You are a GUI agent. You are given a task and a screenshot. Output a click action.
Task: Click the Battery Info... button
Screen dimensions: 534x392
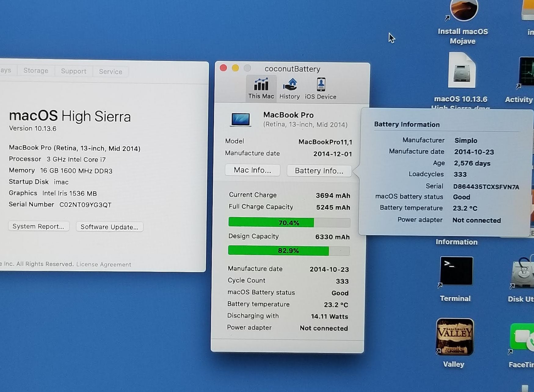[x=319, y=171]
